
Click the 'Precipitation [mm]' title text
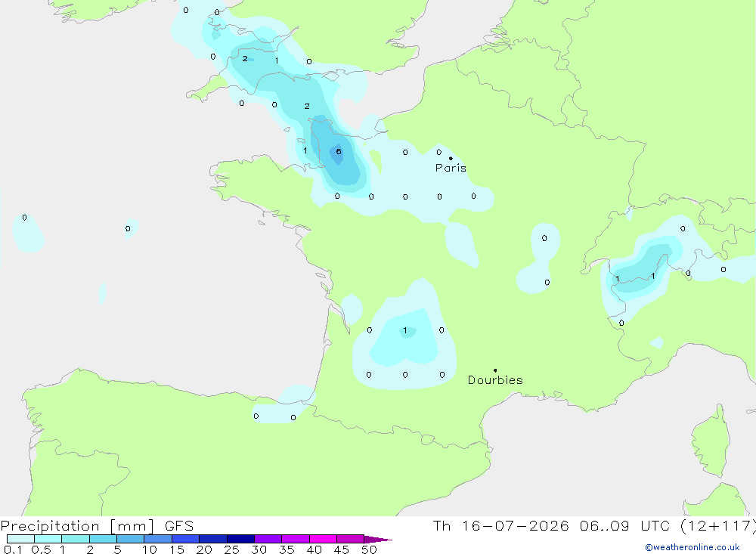(77, 526)
